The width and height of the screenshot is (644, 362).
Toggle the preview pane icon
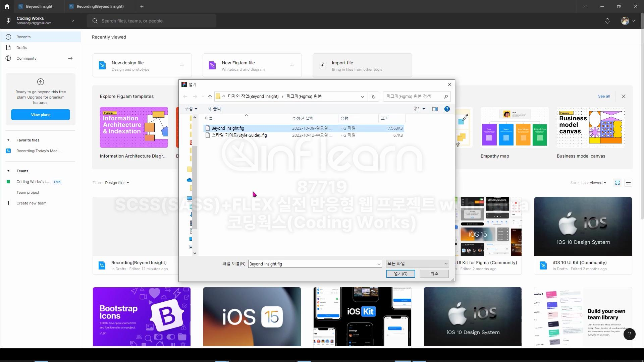435,109
